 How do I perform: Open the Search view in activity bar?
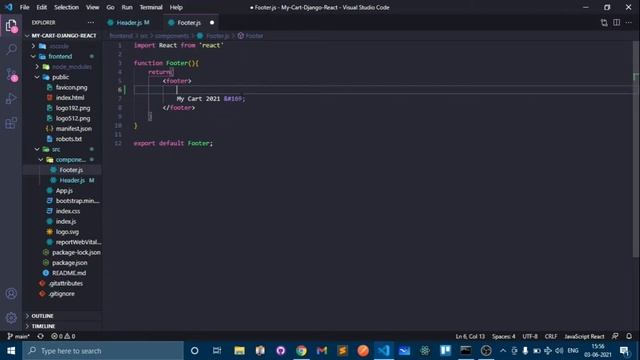11,49
